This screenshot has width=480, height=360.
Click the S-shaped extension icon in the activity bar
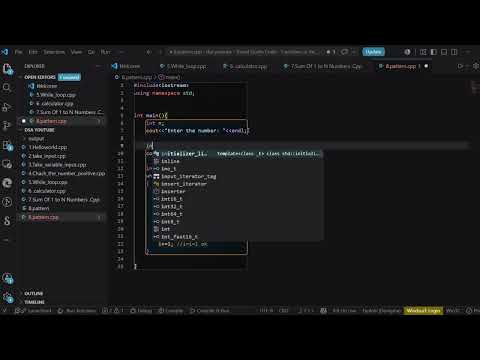click(7, 220)
